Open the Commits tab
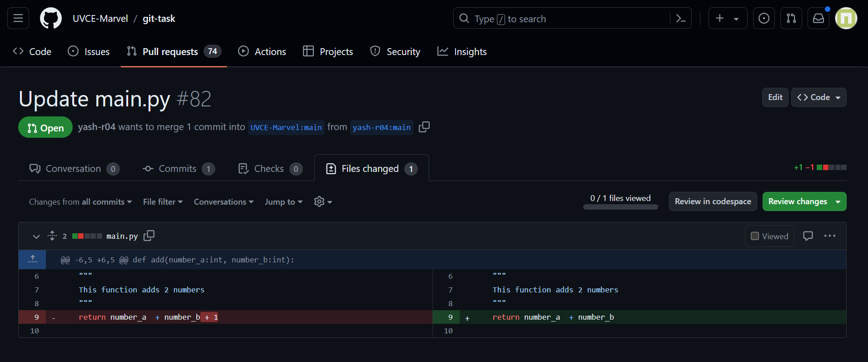 (x=179, y=169)
